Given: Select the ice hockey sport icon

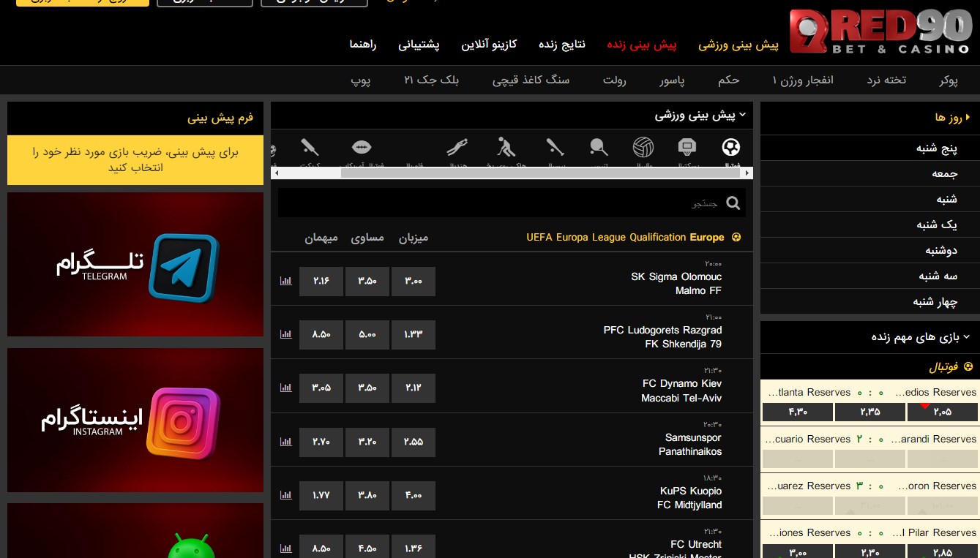Looking at the screenshot, I should [506, 148].
